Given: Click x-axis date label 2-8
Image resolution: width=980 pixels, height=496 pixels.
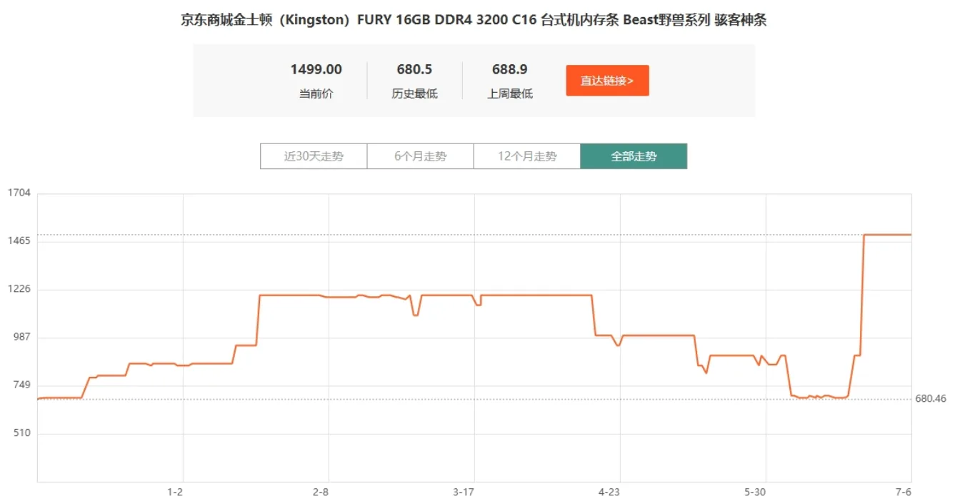Looking at the screenshot, I should click(x=321, y=492).
